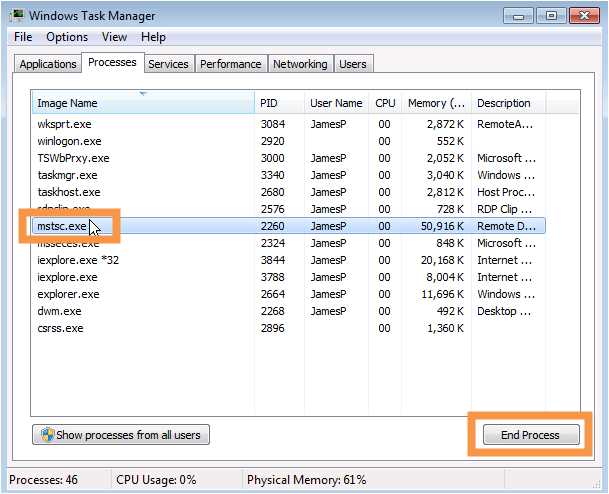Click CPU Usage: 0% in status bar

(x=156, y=480)
